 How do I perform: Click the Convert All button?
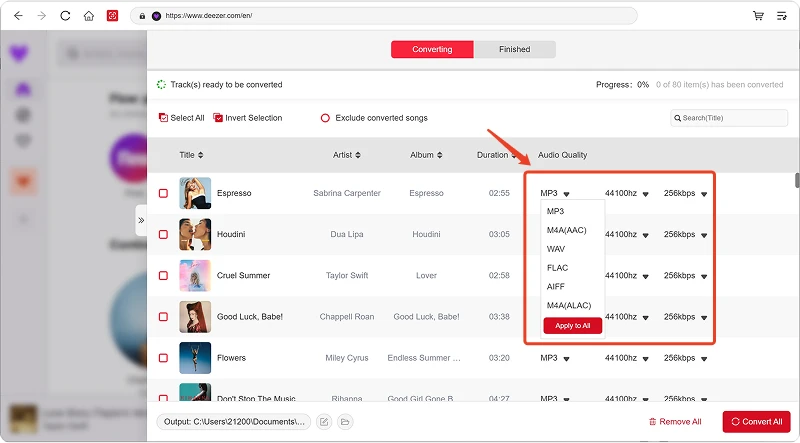(756, 422)
